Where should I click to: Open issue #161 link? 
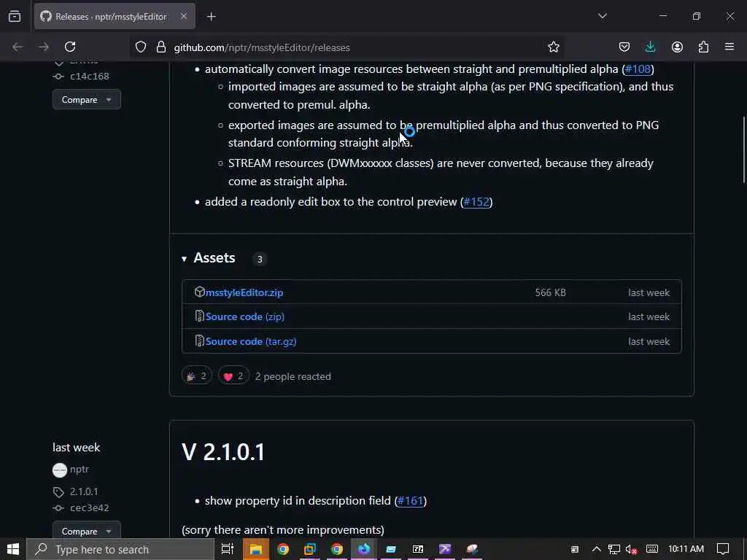tap(410, 501)
